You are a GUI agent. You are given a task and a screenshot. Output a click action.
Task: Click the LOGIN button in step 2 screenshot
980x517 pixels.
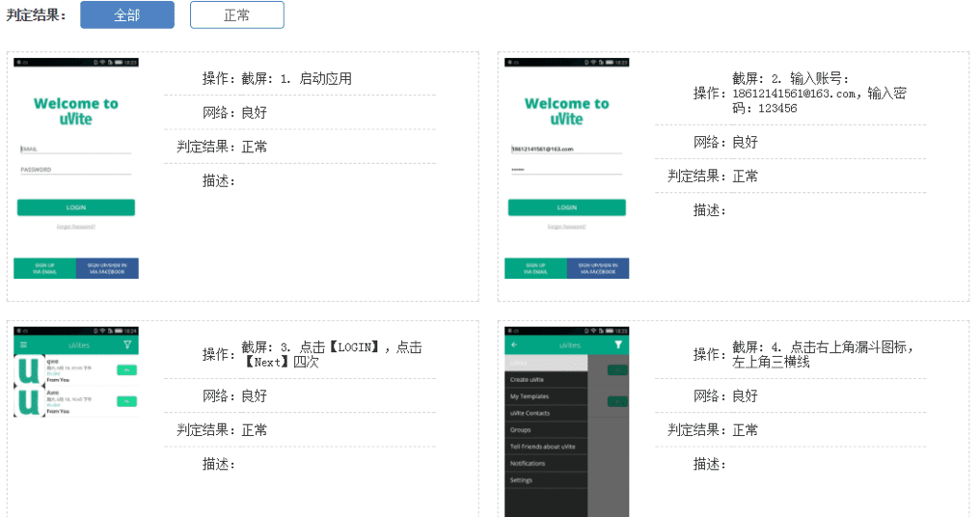pos(567,207)
